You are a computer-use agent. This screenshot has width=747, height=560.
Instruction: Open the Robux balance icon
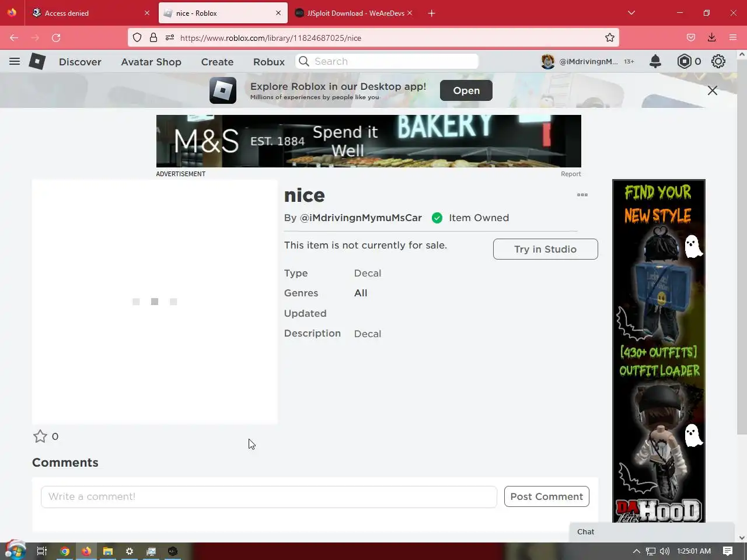pos(684,61)
